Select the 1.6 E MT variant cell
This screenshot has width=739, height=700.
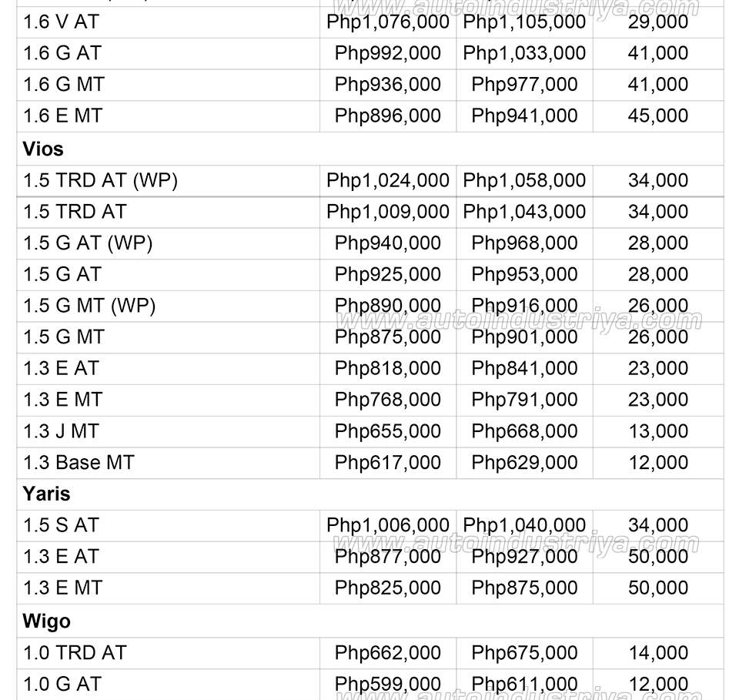coord(63,116)
